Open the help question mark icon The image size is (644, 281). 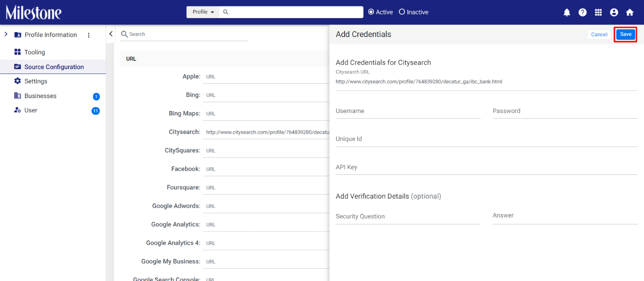click(x=582, y=12)
